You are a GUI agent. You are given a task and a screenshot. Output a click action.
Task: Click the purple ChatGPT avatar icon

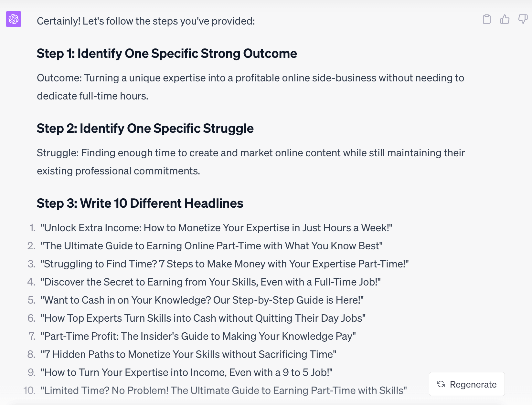pos(14,19)
